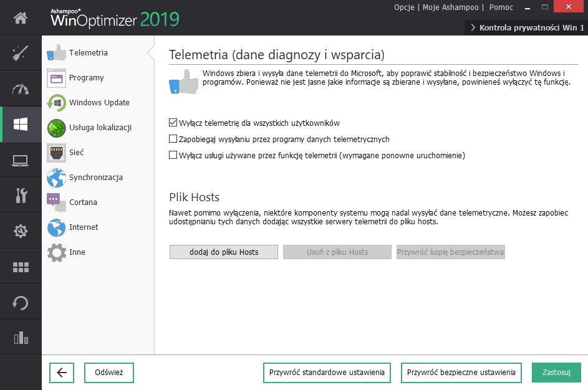
Task: Click Przywróć standardowe ustawienia button
Action: (x=327, y=373)
